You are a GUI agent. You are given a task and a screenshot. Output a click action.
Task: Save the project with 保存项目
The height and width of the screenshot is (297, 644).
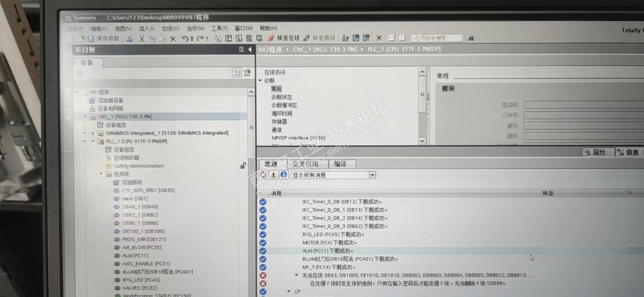pos(104,39)
